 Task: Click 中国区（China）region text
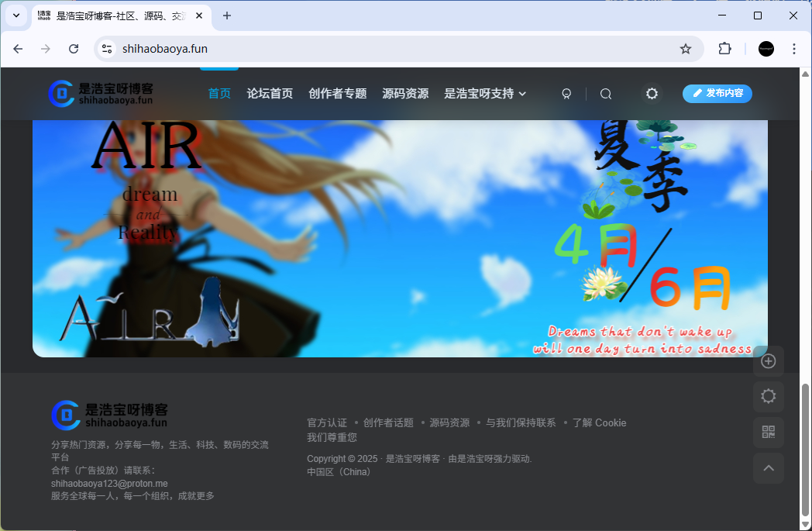(339, 472)
